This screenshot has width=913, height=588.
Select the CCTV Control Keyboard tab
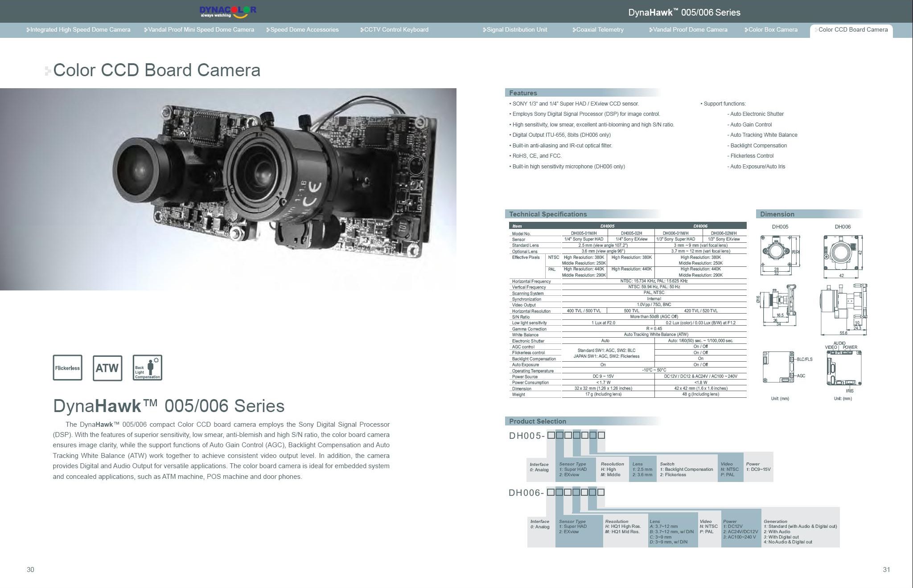pos(395,30)
